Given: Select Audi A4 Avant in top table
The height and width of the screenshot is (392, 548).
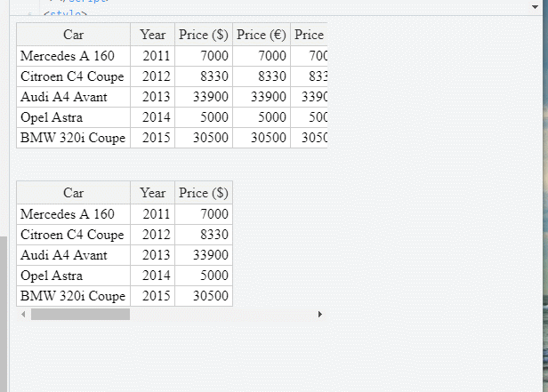Looking at the screenshot, I should [73, 97].
